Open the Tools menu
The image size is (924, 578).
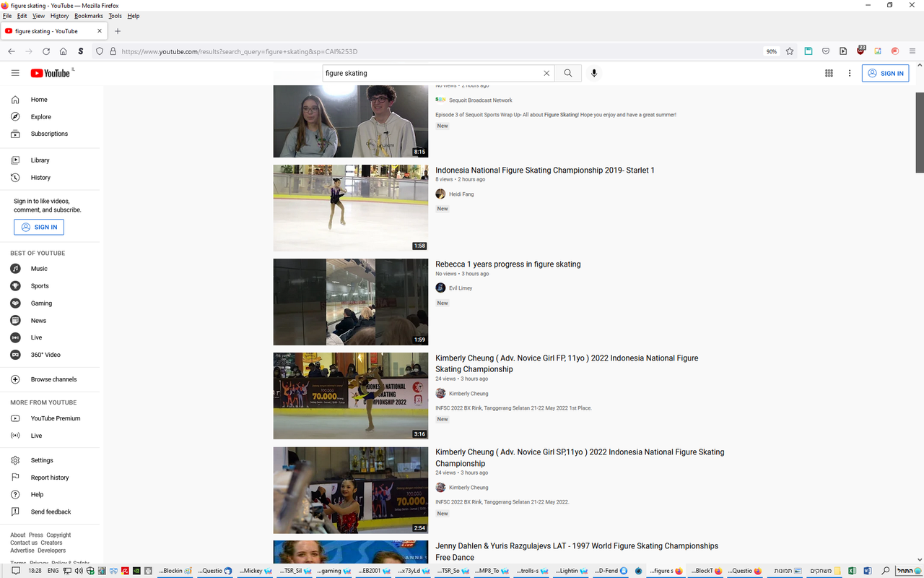[115, 16]
